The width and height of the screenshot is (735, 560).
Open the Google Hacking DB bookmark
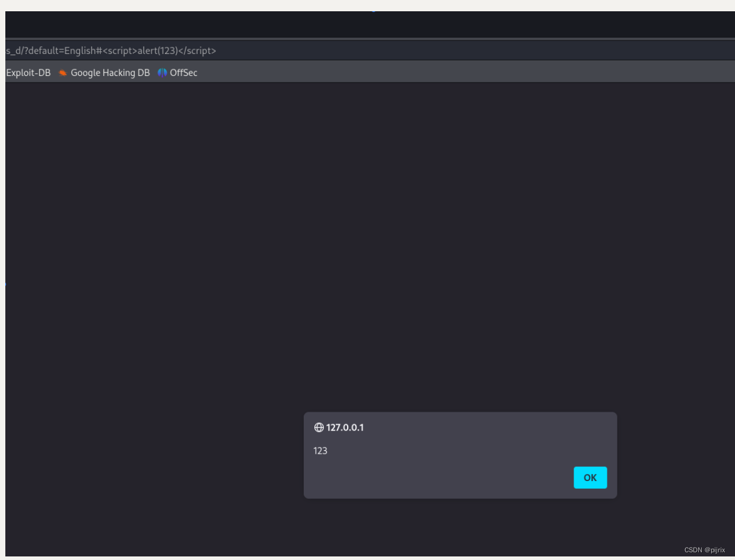click(x=104, y=73)
